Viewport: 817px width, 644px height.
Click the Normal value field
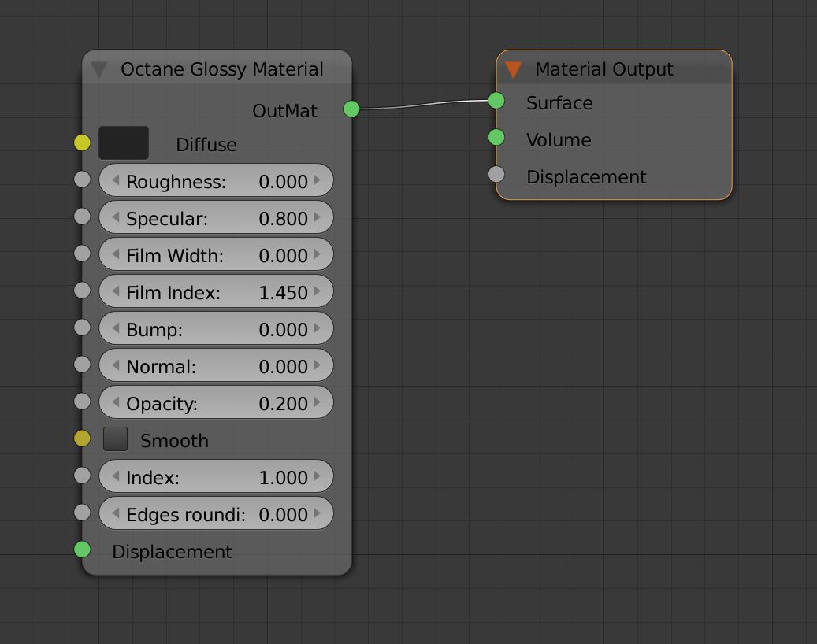tap(216, 365)
